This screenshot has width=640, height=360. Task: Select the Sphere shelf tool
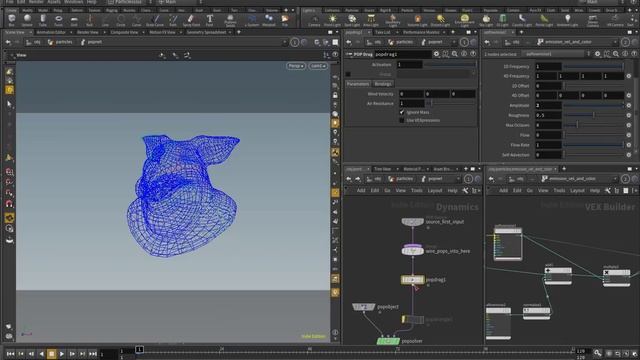click(x=27, y=20)
